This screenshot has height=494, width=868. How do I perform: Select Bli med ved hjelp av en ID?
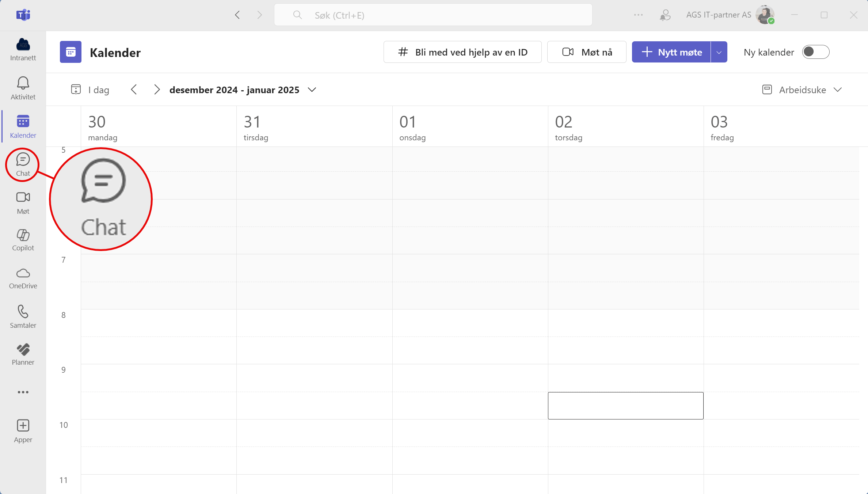point(464,52)
